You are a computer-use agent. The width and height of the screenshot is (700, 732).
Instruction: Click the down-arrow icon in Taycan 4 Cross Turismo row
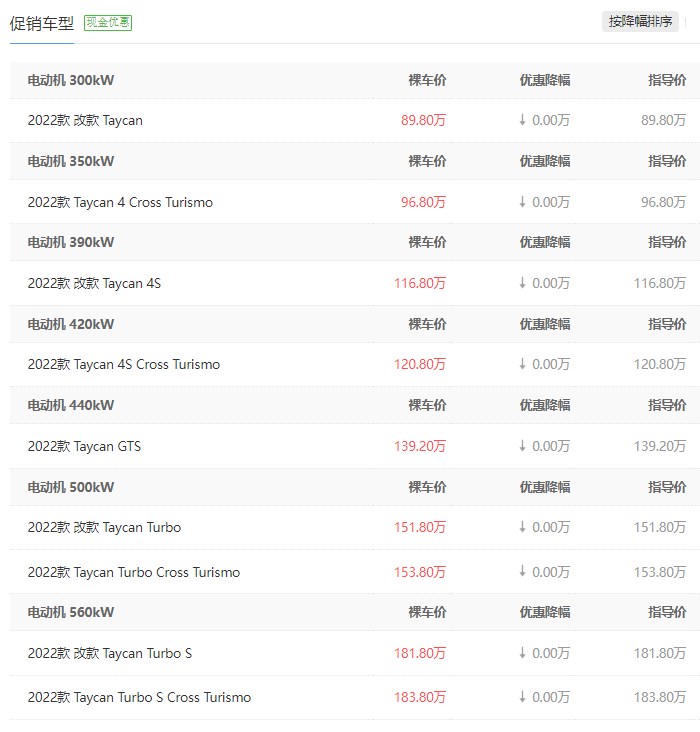tap(523, 202)
